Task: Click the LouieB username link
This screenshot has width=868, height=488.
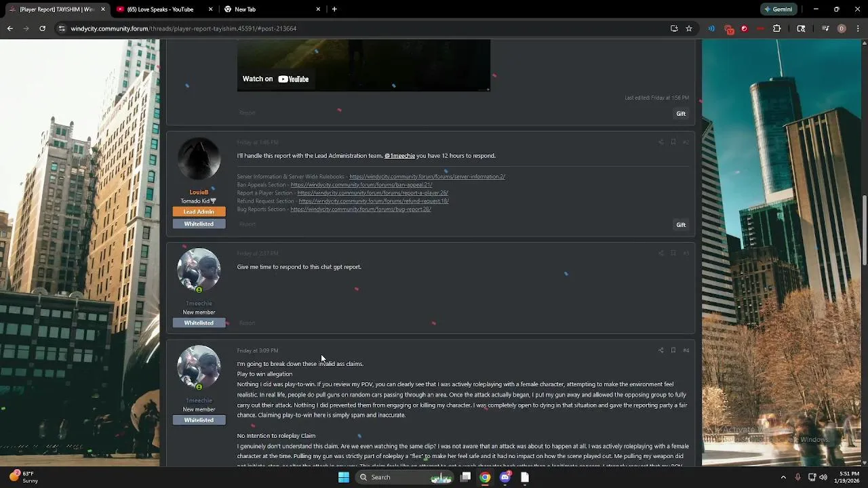Action: [x=199, y=192]
